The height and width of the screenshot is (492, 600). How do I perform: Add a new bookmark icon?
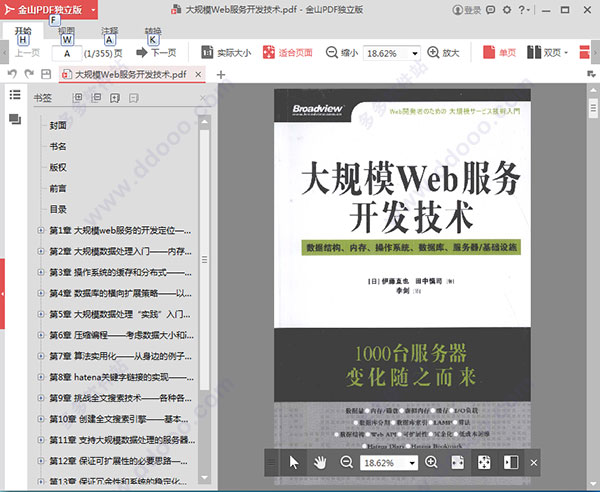pos(115,98)
